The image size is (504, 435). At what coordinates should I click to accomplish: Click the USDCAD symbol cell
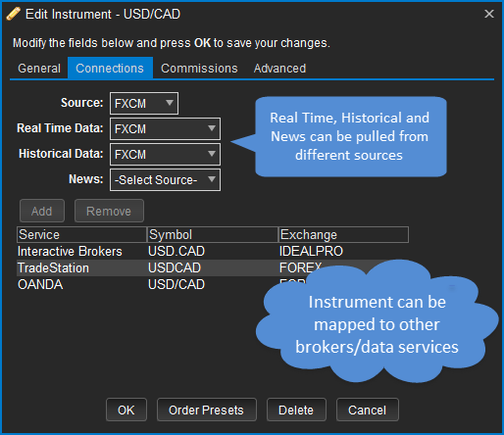click(175, 267)
